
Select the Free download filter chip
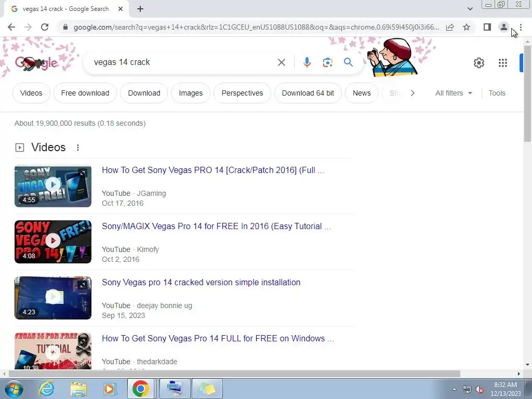pos(85,93)
